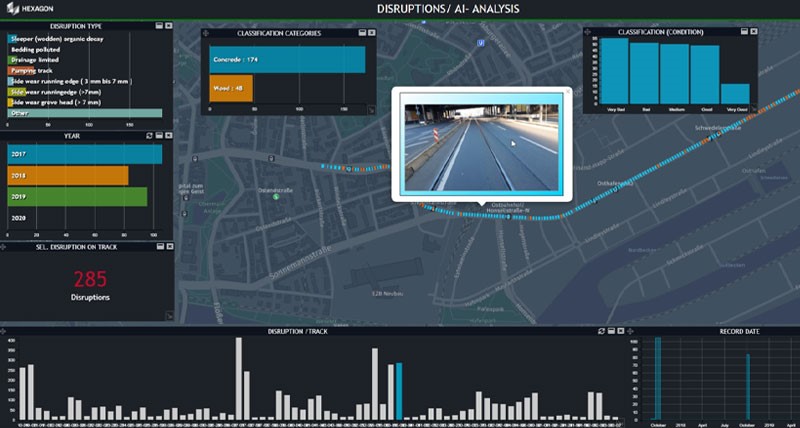
Task: Select the Medium condition bar
Action: pos(674,74)
